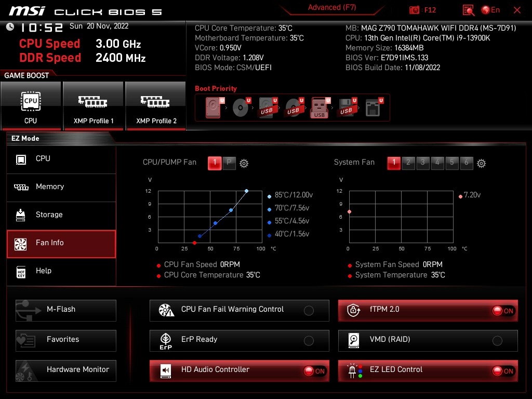Select System Fan 3 button
532x399 pixels.
pos(423,163)
